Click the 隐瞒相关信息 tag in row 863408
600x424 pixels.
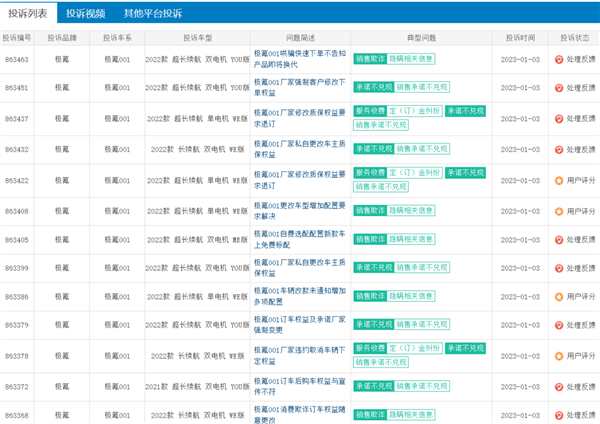pyautogui.click(x=411, y=210)
